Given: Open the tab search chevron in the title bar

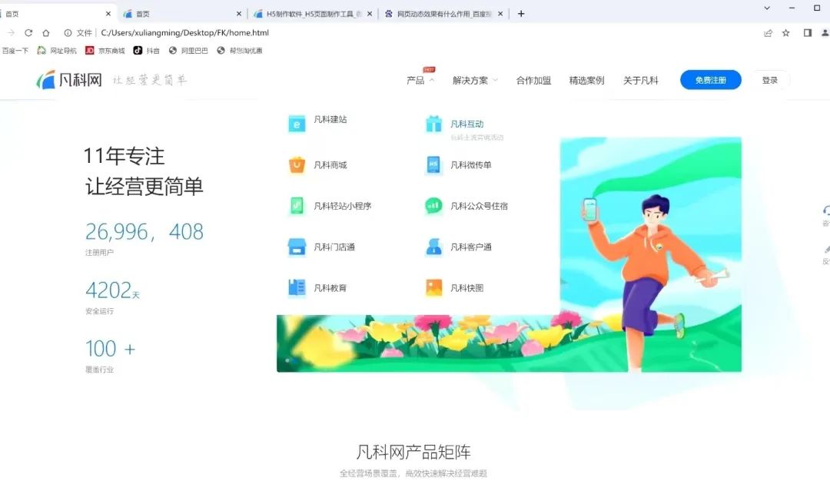Looking at the screenshot, I should 766,8.
